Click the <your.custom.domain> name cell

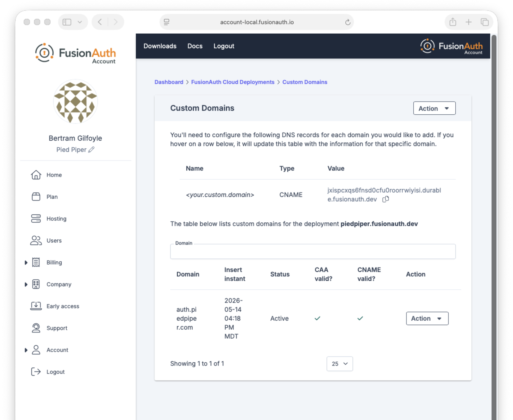tap(220, 195)
